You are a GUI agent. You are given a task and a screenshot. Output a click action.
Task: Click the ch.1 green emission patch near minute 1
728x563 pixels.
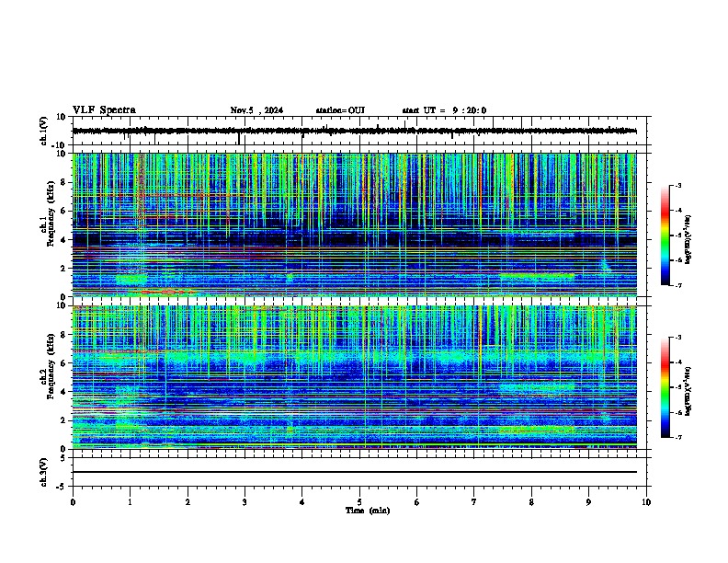(x=131, y=279)
